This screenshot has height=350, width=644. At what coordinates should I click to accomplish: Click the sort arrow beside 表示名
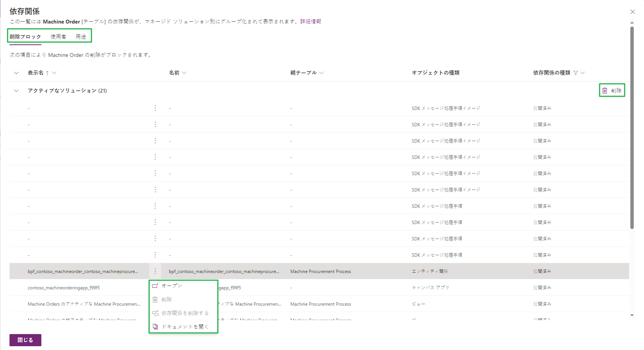(x=47, y=72)
